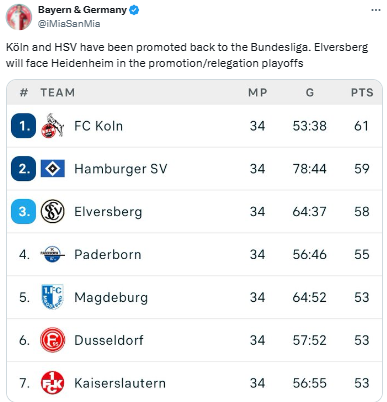Viewport: 387px width, 402px height.
Task: Open the Bayern & Germany display name
Action: pyautogui.click(x=82, y=10)
